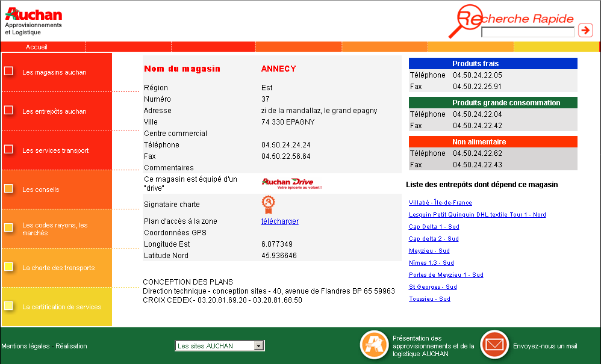Open Lesquin Petit Quinquin DHL textile link
This screenshot has height=364, width=601.
point(477,215)
